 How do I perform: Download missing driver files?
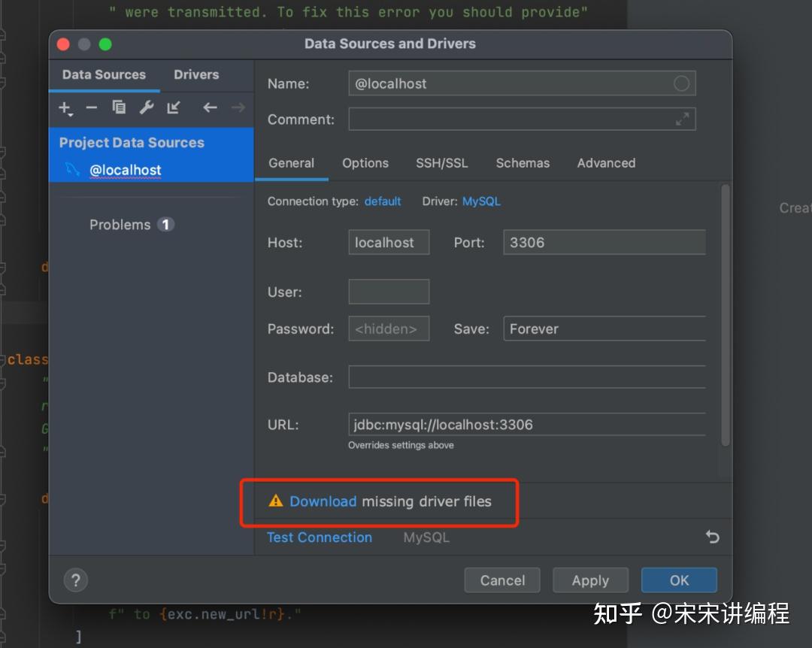click(x=323, y=501)
